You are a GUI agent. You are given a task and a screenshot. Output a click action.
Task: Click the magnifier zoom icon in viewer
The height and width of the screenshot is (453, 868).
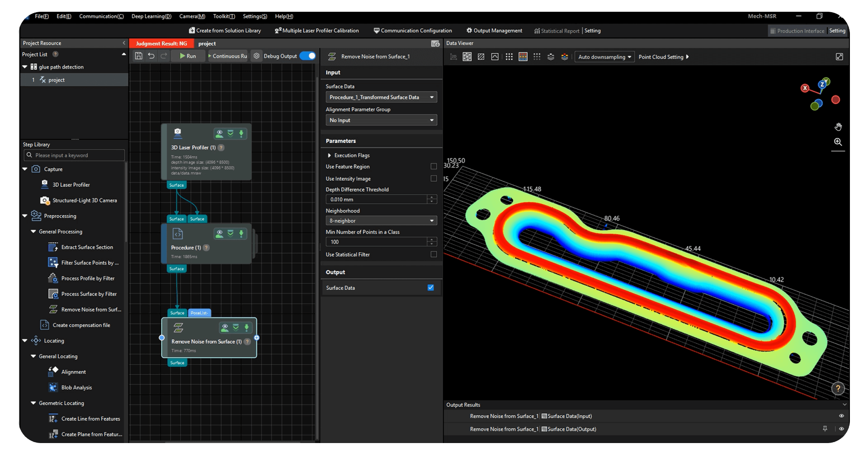pyautogui.click(x=838, y=142)
